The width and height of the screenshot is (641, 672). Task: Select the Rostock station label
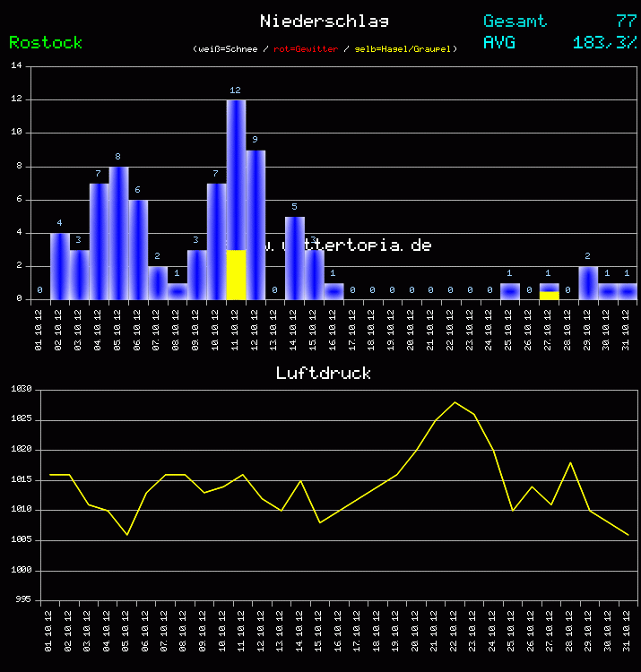(x=46, y=42)
